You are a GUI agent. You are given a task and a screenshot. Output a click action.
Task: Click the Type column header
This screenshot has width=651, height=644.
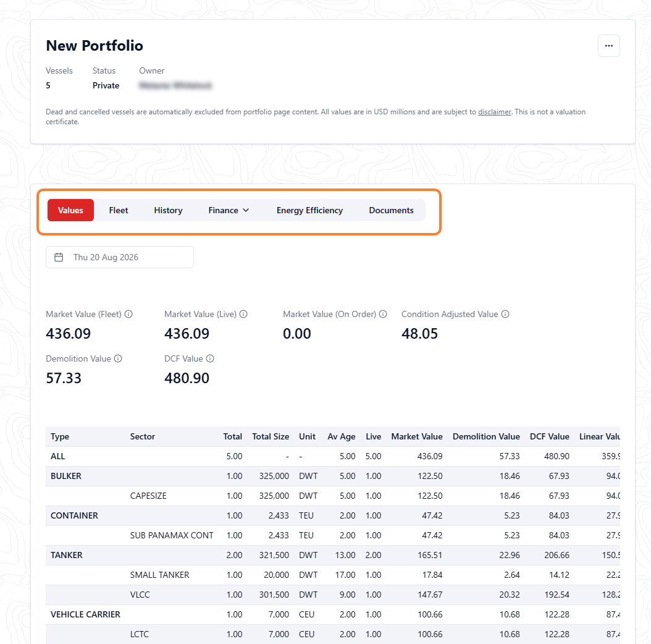60,436
